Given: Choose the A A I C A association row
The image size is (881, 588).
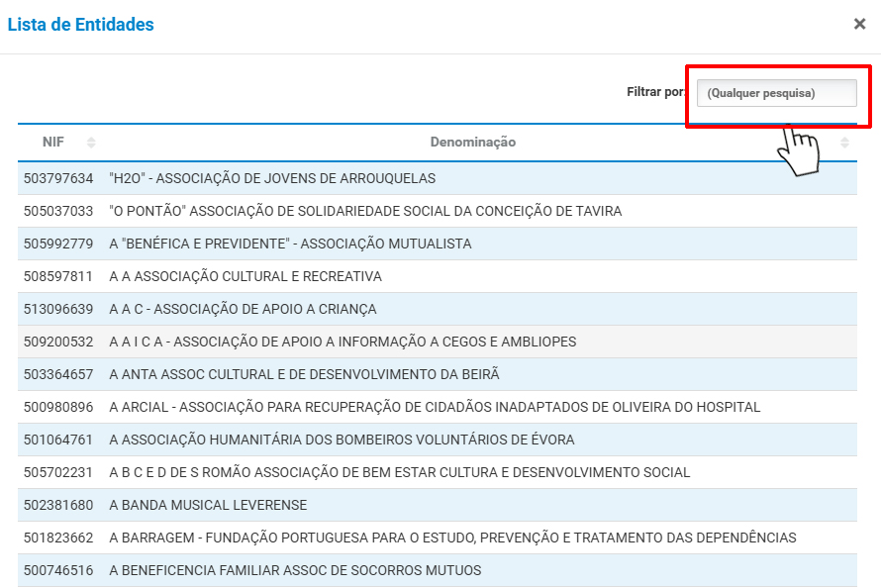Looking at the screenshot, I should point(343,343).
